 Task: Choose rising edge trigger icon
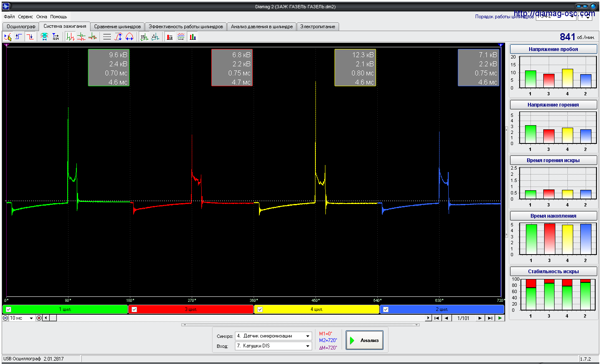pos(19,37)
